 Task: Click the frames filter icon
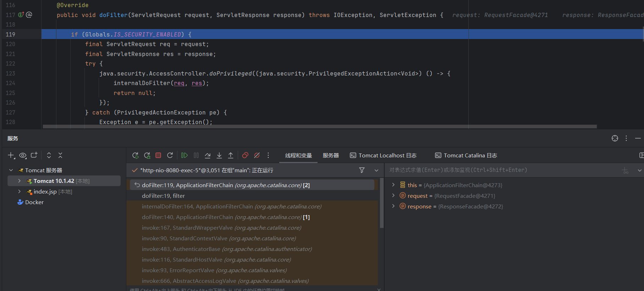click(x=362, y=170)
